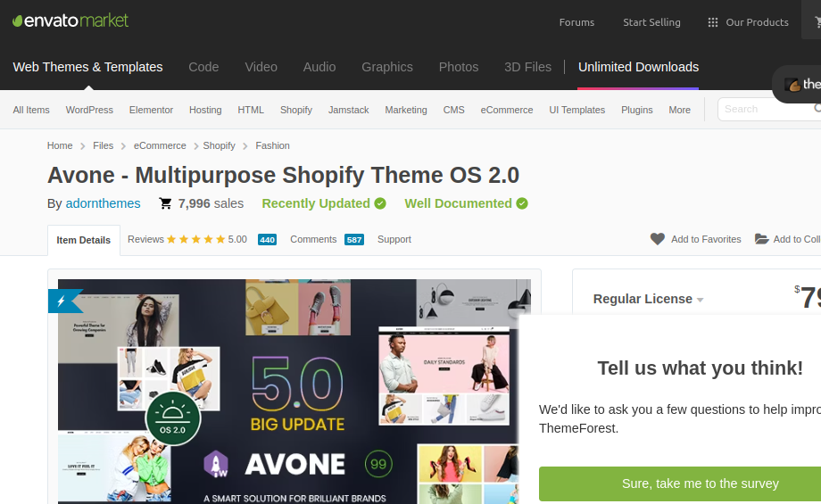Switch to the Item Details tab
821x504 pixels.
pos(84,240)
